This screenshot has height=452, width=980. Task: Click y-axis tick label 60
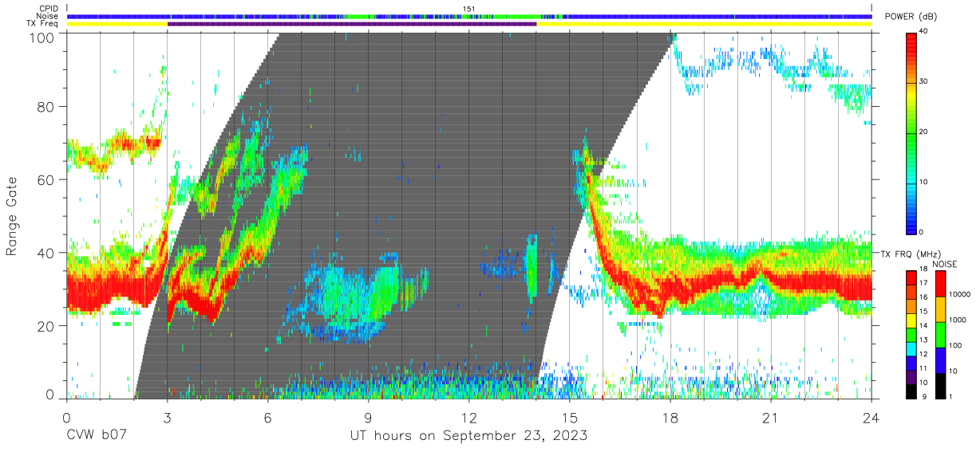click(47, 179)
